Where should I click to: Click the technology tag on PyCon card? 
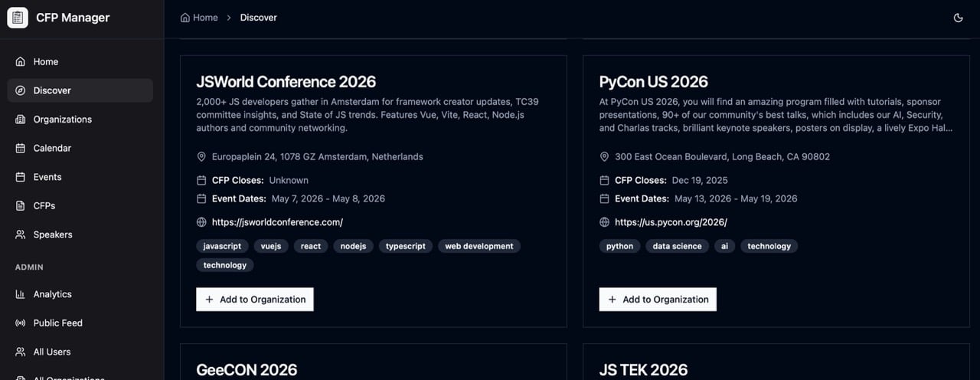click(769, 246)
